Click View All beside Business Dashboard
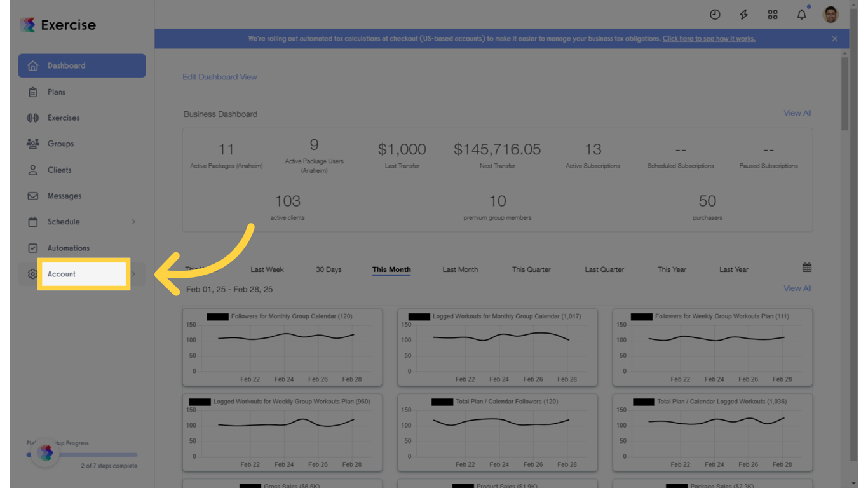This screenshot has height=488, width=868. pyautogui.click(x=797, y=113)
